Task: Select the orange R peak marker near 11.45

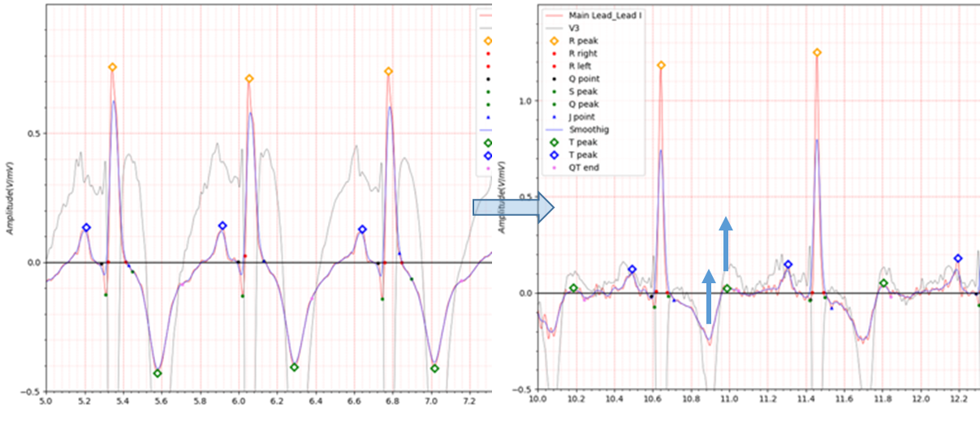Action: (816, 52)
